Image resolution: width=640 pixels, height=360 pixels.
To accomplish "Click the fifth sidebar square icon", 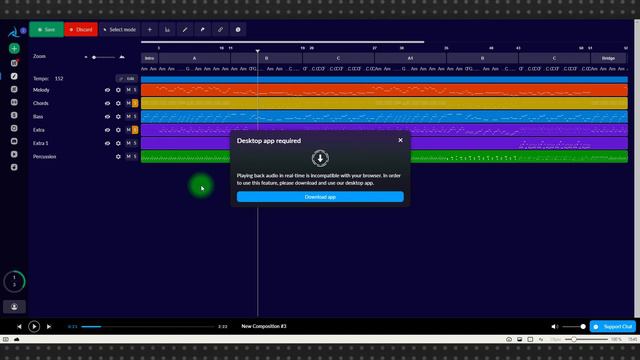I will (x=14, y=102).
